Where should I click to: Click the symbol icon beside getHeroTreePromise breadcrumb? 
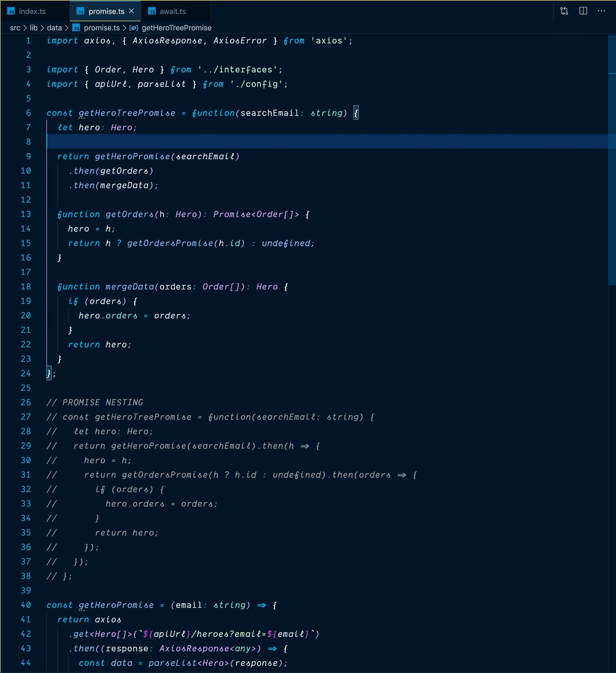(x=133, y=28)
